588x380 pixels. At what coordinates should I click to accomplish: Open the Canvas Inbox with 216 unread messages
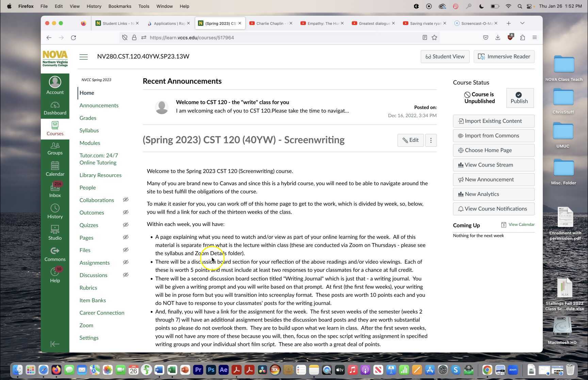pos(55,189)
